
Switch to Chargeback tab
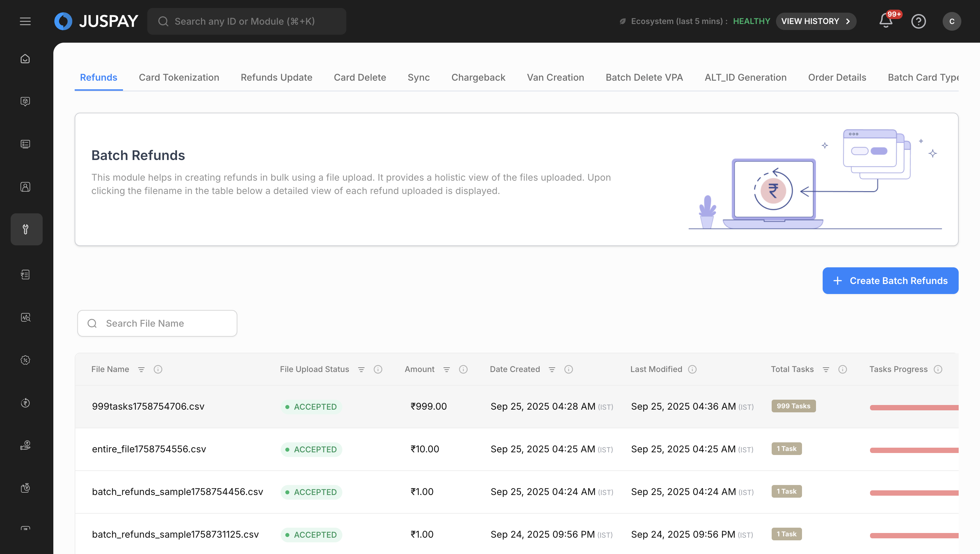478,77
